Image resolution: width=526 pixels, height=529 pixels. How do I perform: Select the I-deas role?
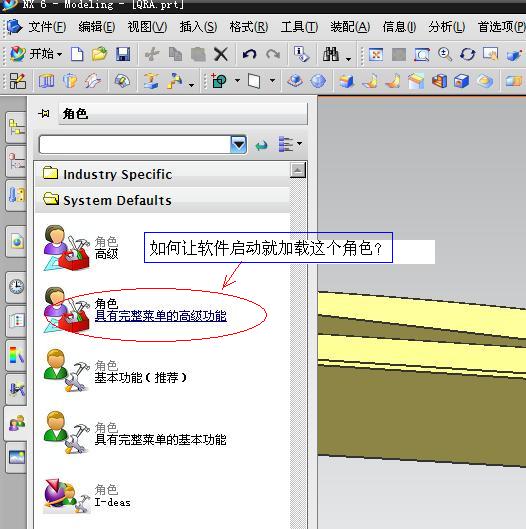coord(87,496)
